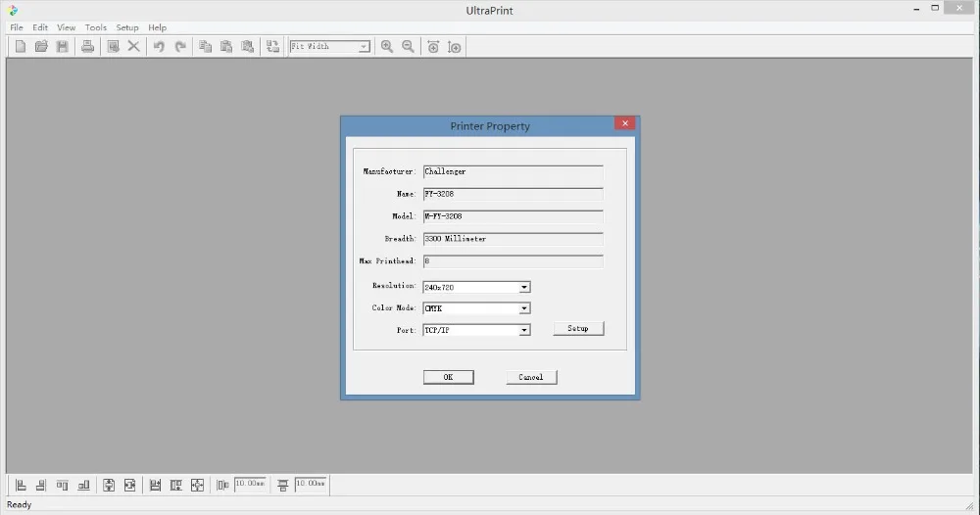Minimize the UltraPrint window
Screen dimensions: 980x515
(x=916, y=9)
